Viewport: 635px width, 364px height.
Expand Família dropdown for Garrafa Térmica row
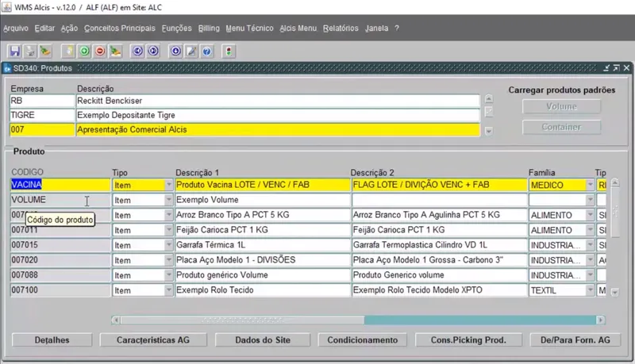point(590,245)
